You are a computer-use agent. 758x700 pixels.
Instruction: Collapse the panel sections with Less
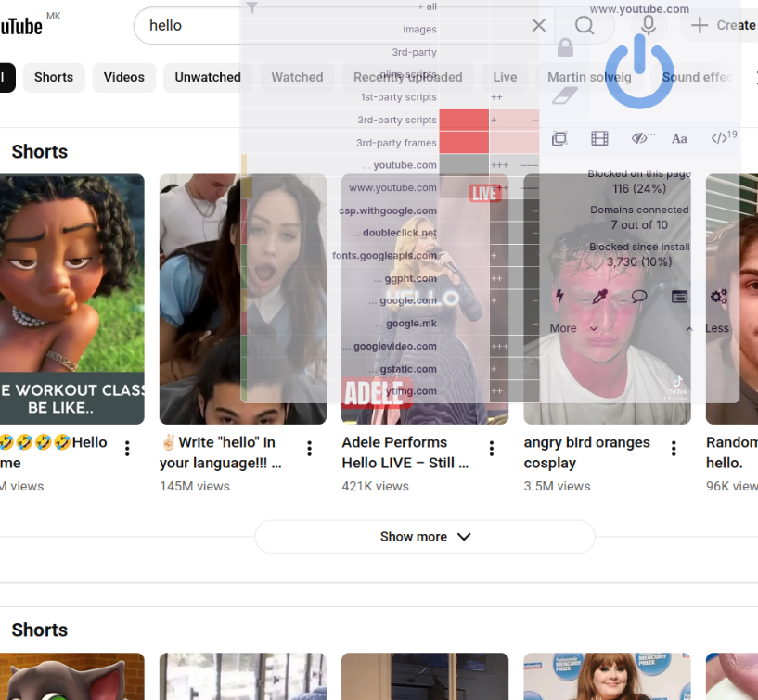709,328
